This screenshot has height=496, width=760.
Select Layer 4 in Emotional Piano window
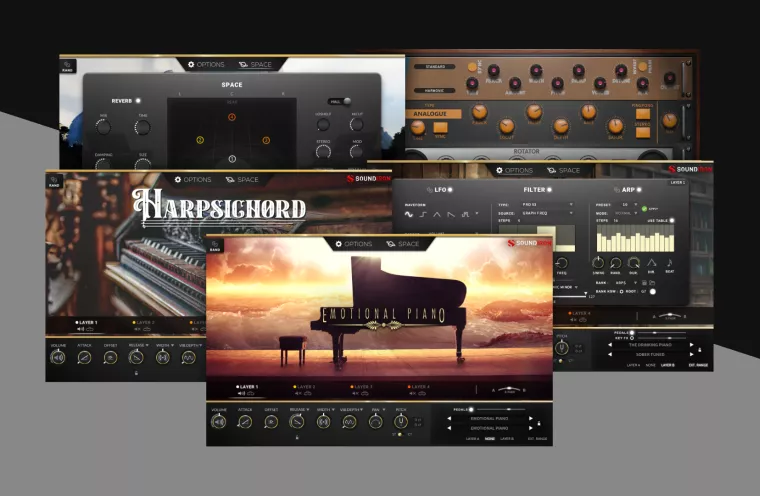[418, 387]
